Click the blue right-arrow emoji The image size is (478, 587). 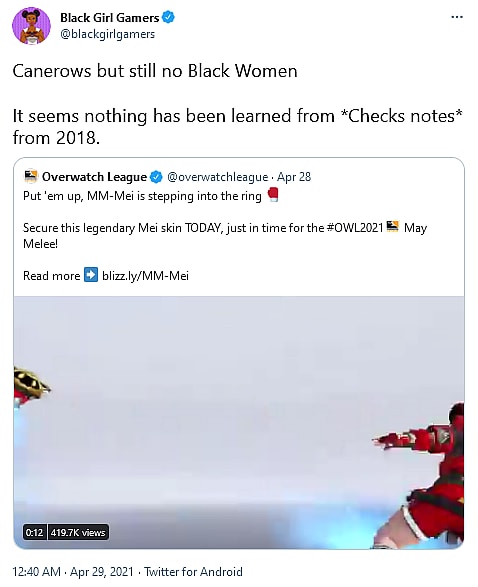click(x=91, y=275)
